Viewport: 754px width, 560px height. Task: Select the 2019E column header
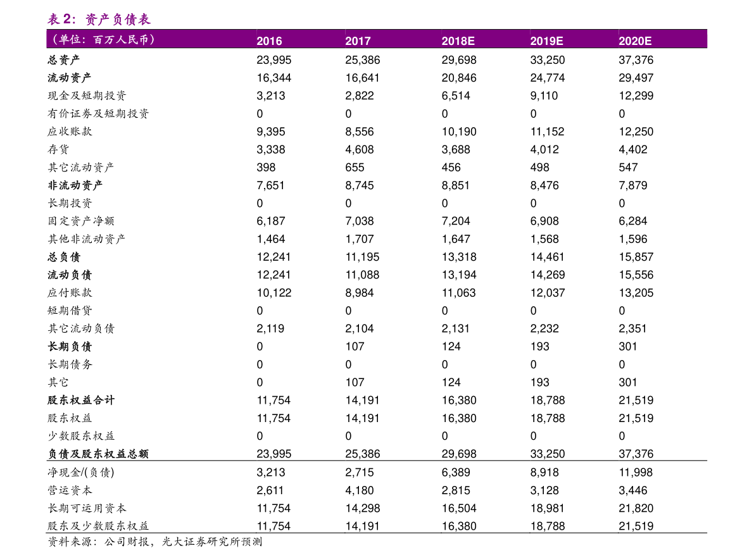click(x=546, y=41)
